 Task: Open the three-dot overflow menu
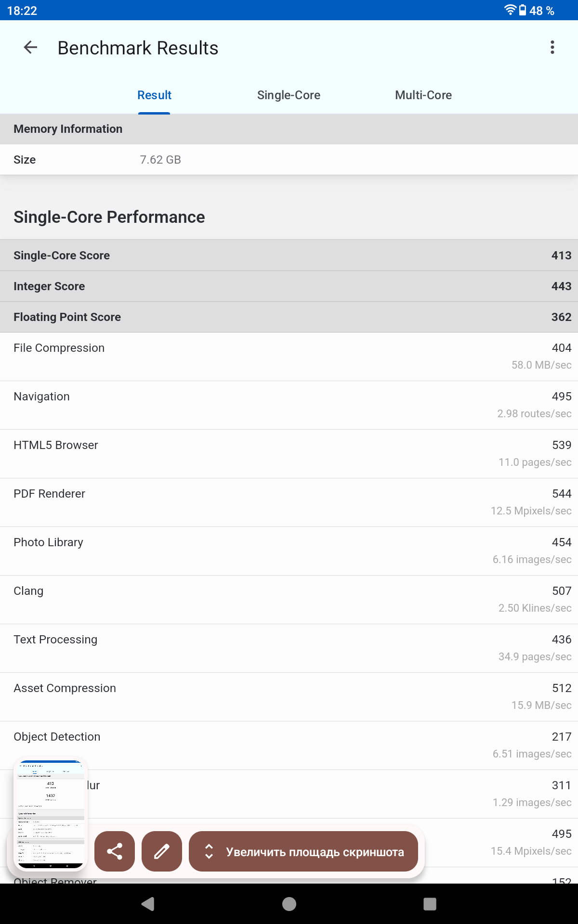tap(552, 47)
